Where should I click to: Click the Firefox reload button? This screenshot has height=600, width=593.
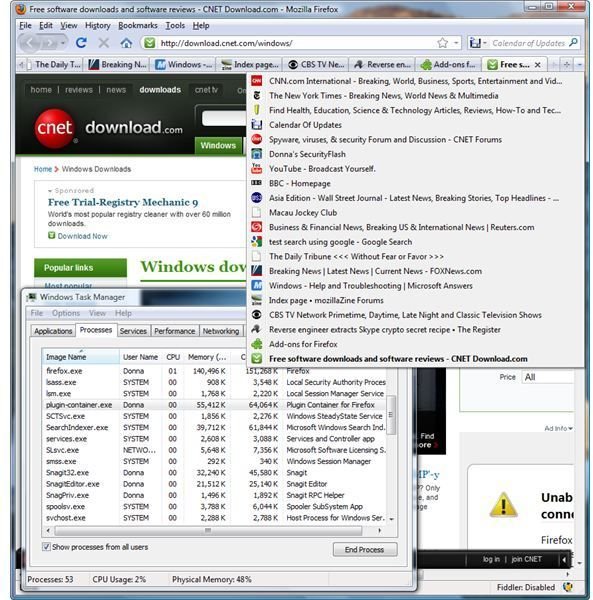(x=81, y=43)
